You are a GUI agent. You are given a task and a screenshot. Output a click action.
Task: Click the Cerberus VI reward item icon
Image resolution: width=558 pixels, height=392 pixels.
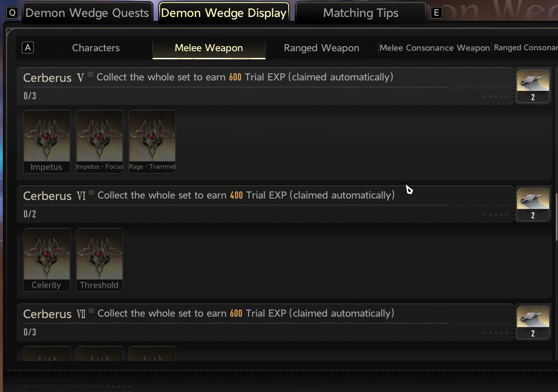click(533, 204)
